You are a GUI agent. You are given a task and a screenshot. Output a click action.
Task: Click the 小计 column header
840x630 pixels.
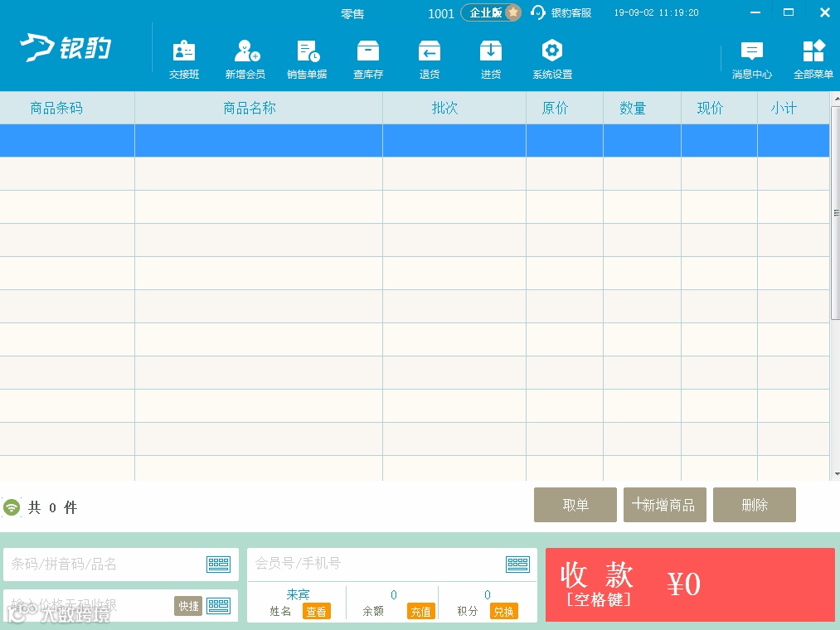click(x=794, y=108)
